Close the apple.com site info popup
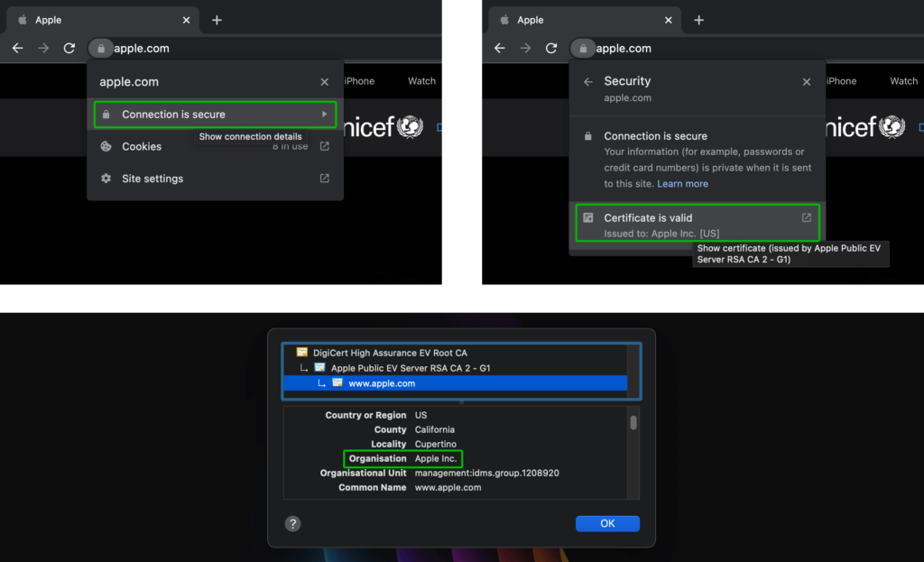 coord(325,82)
